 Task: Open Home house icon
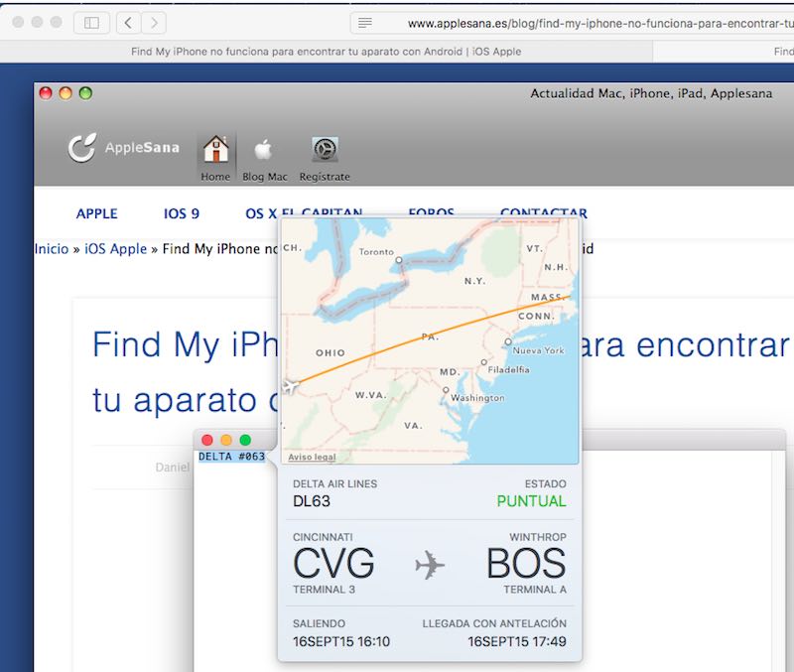[x=215, y=150]
